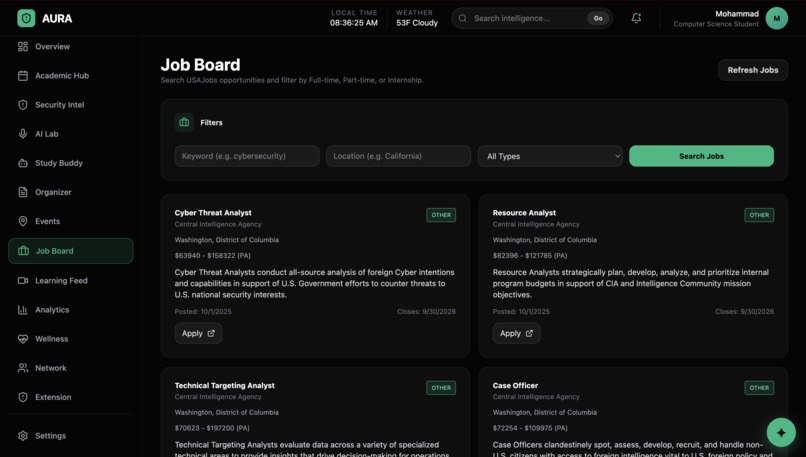The height and width of the screenshot is (457, 806).
Task: Click the Filters briefcase icon
Action: point(184,122)
